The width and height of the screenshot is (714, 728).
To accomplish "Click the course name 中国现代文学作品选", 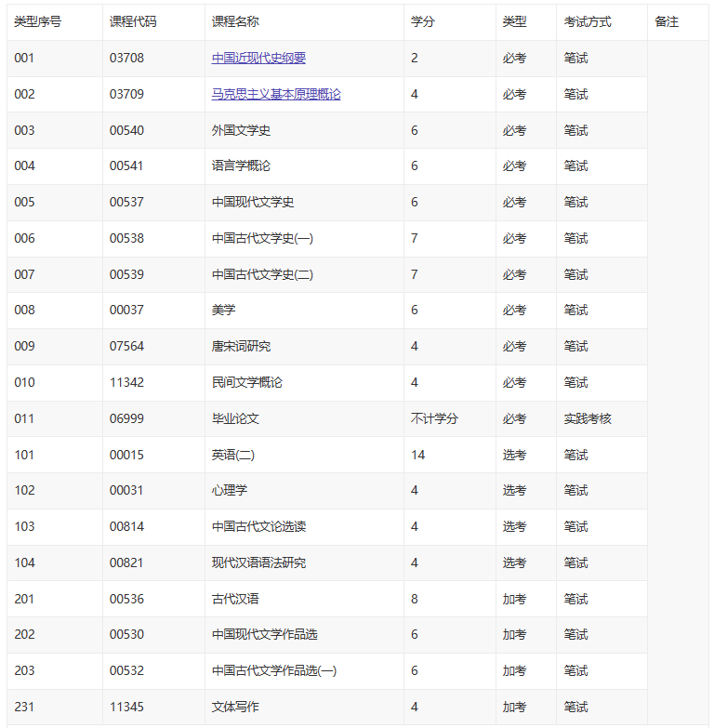I will (265, 634).
